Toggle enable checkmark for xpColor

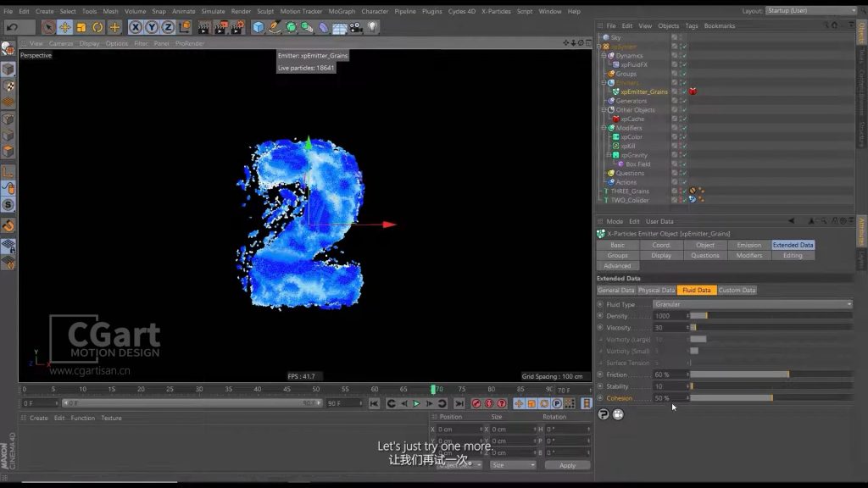[684, 136]
